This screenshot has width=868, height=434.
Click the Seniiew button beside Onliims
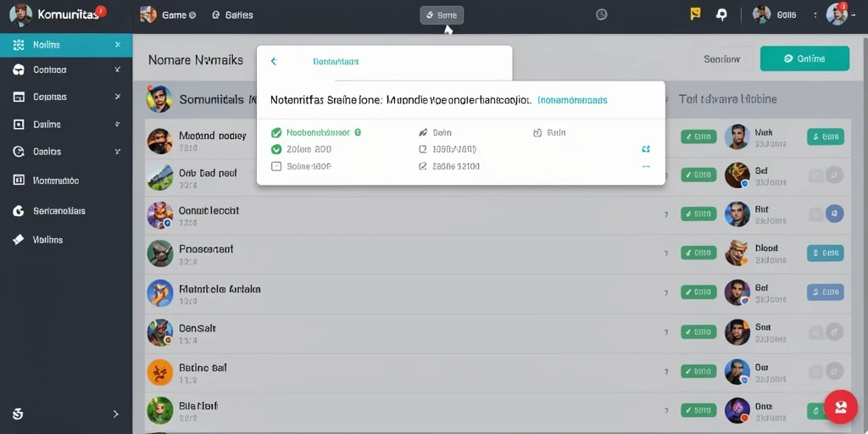tap(722, 58)
